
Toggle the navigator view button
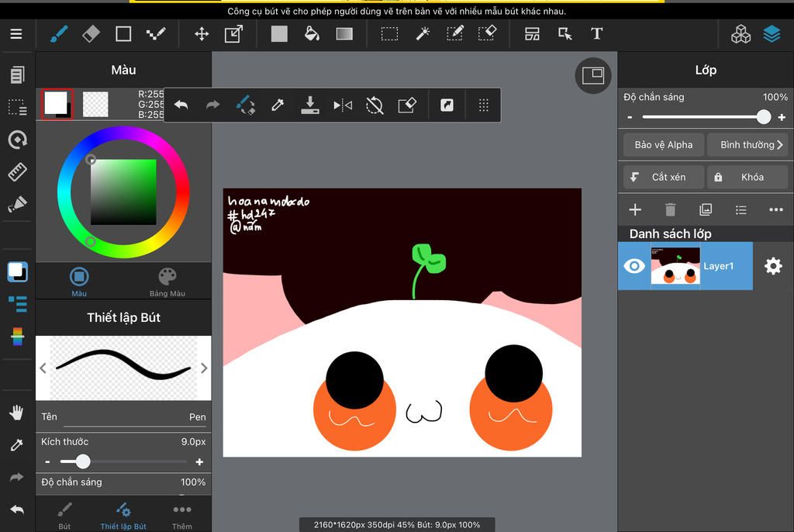tap(593, 75)
